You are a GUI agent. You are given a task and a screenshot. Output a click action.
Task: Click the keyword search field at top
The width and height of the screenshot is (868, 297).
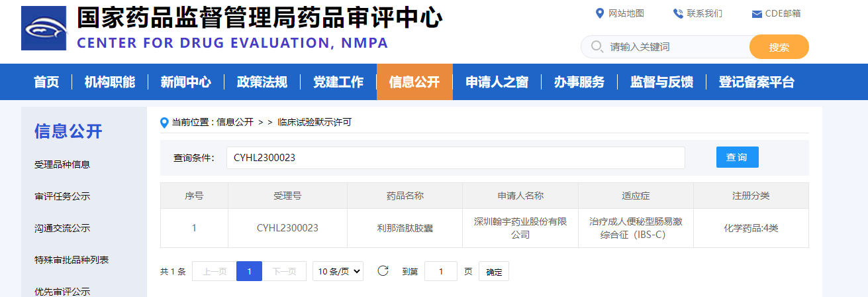click(675, 47)
